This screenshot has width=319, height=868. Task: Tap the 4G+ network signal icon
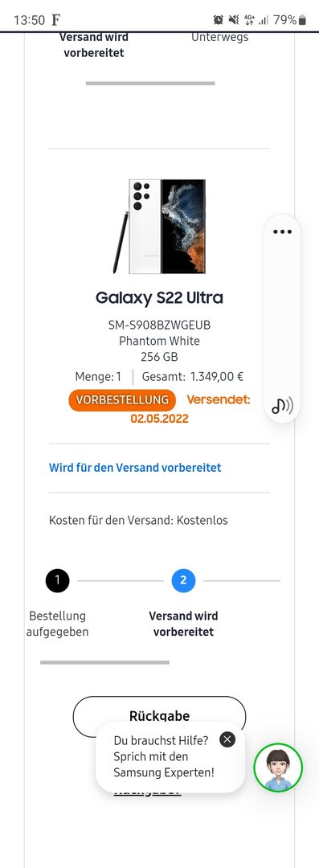tap(249, 20)
